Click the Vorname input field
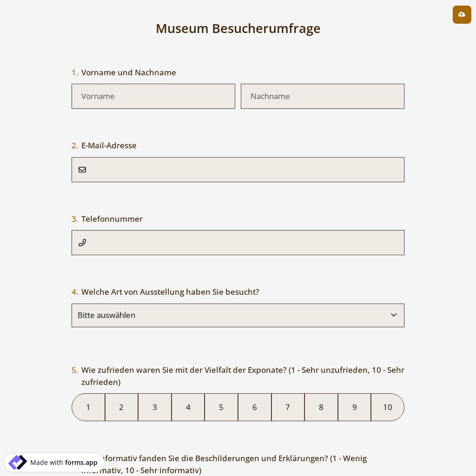This screenshot has height=476, width=476. point(153,96)
